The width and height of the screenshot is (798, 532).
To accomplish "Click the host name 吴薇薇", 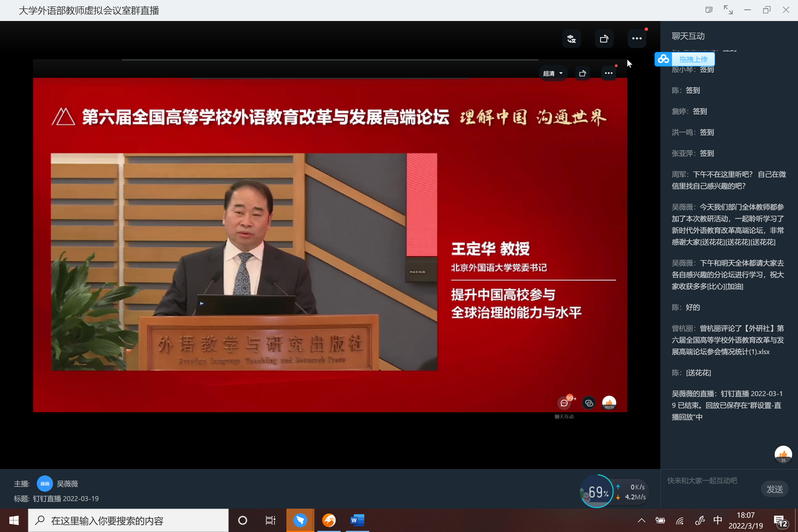I will (x=67, y=484).
